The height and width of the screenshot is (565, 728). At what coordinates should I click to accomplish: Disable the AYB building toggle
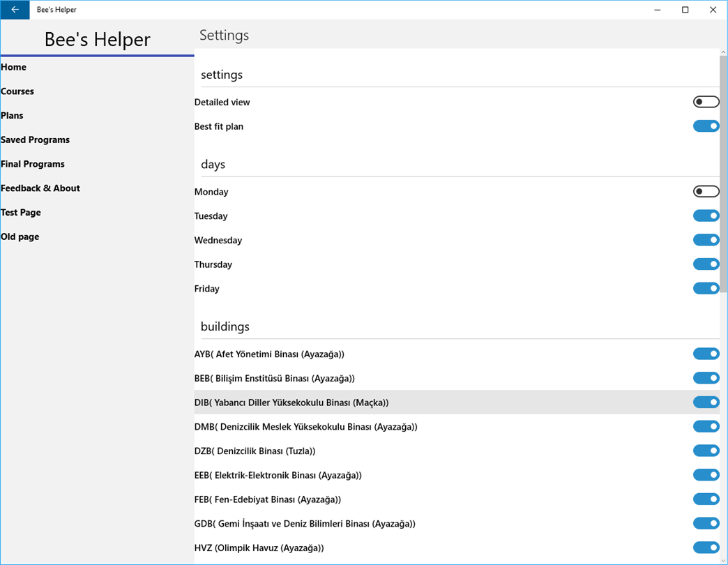pos(706,354)
